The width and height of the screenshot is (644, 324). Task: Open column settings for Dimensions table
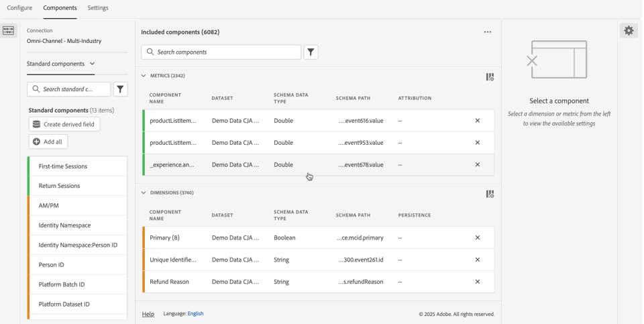[490, 194]
